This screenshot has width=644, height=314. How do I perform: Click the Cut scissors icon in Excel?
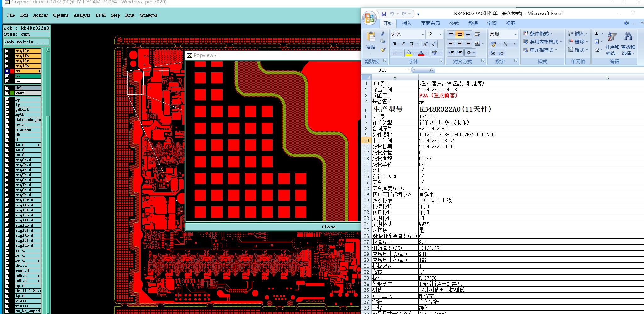point(383,34)
